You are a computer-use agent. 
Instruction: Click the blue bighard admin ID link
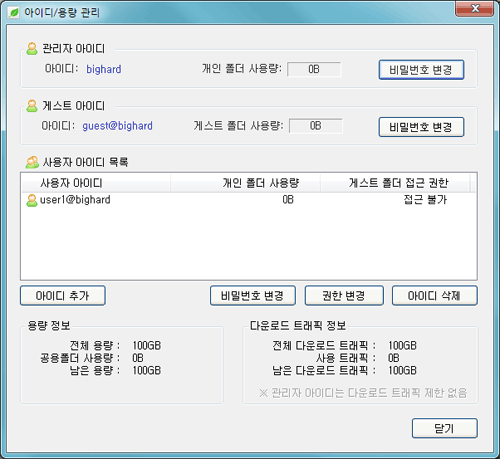coord(104,69)
